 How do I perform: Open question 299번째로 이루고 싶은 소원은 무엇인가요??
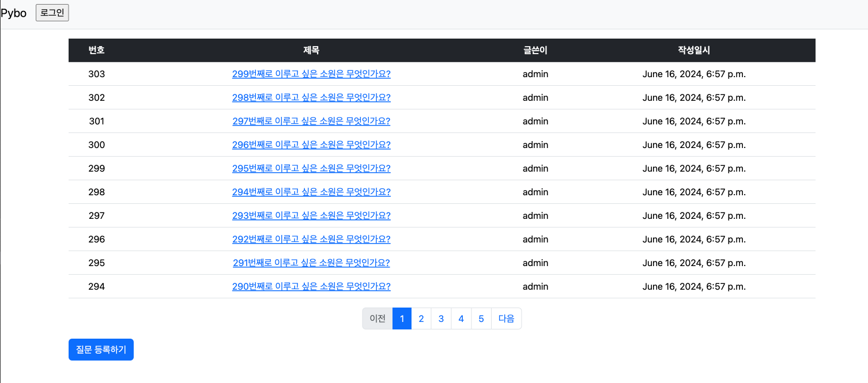click(x=311, y=74)
